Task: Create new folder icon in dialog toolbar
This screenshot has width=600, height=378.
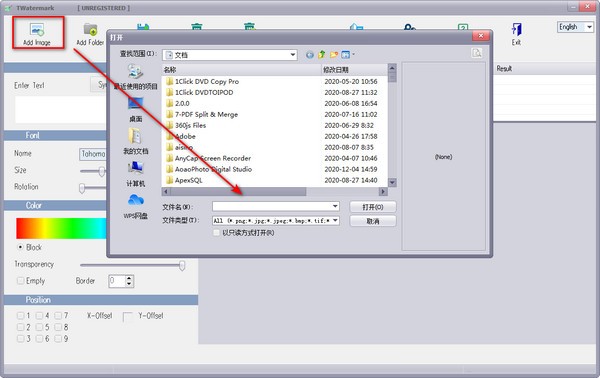Action: click(334, 55)
